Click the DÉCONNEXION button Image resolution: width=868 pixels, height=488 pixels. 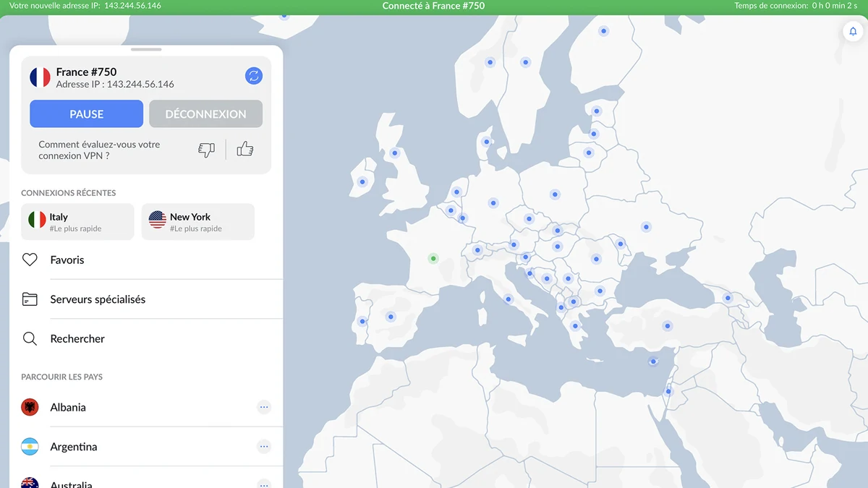coord(205,114)
